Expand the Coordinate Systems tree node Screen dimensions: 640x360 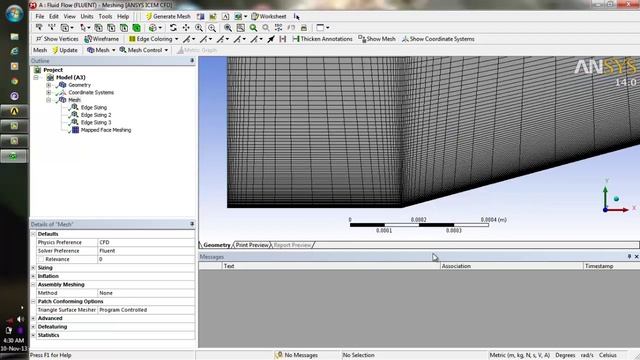pyautogui.click(x=49, y=92)
